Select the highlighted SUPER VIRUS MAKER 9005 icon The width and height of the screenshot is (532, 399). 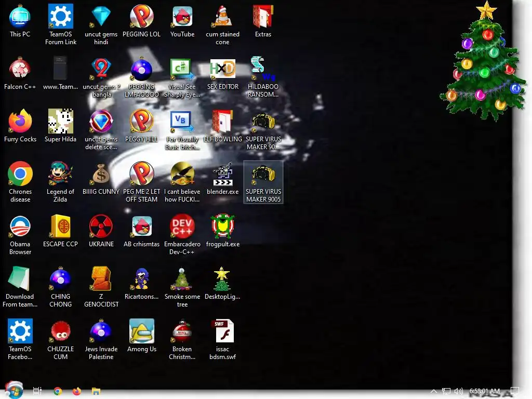[263, 182]
